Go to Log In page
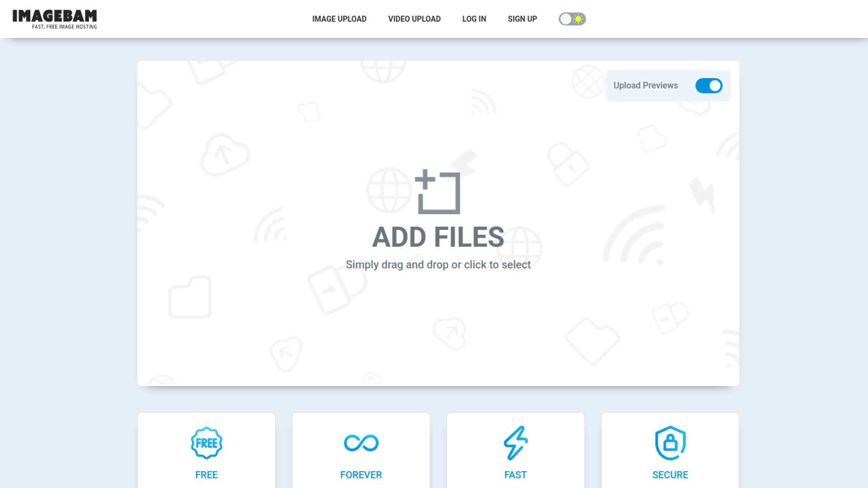Screen dimensions: 868x488 (x=474, y=19)
